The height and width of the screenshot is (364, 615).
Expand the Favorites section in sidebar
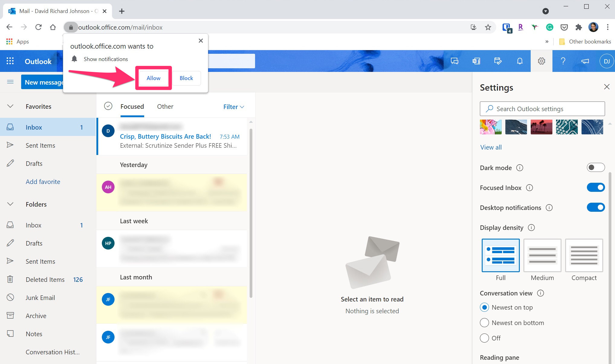pyautogui.click(x=11, y=106)
